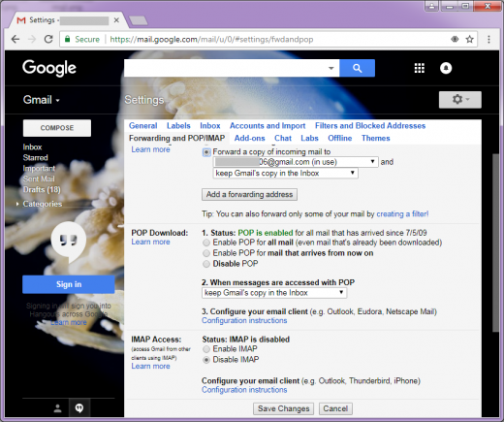
Task: Open POP Configuration instructions link
Action: coord(244,320)
